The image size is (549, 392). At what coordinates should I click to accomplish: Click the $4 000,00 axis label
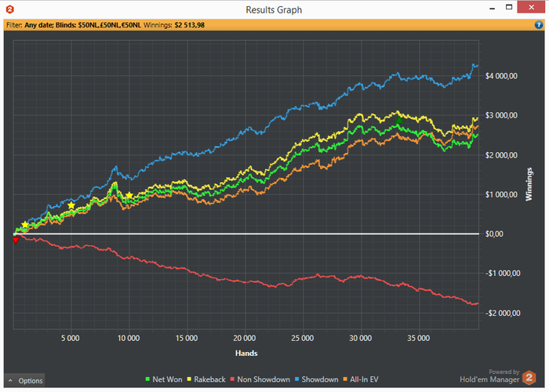click(501, 76)
